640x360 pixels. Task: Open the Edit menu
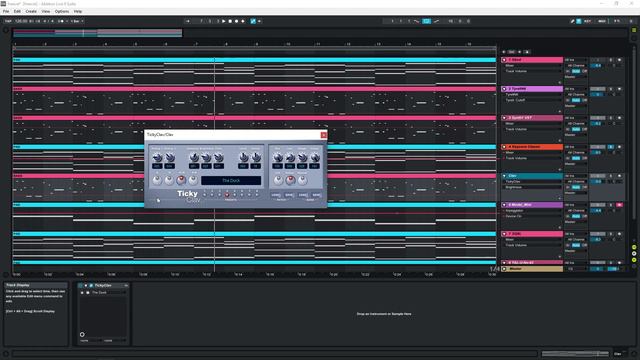tap(17, 11)
